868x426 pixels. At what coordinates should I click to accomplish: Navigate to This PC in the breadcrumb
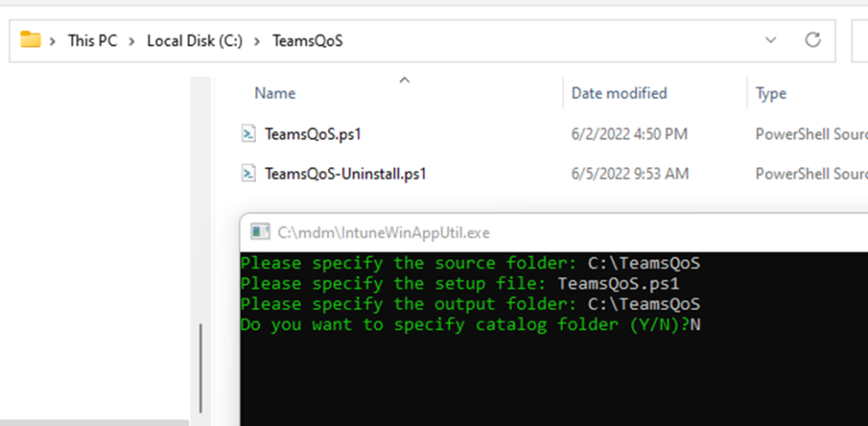tap(92, 41)
